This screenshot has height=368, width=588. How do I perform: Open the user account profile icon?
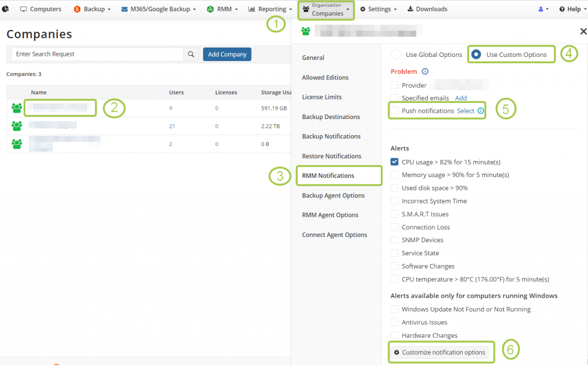[x=543, y=9]
